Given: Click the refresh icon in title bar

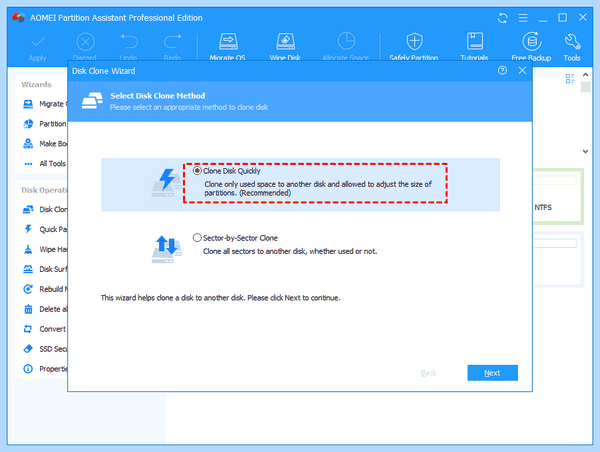Looking at the screenshot, I should coord(503,18).
